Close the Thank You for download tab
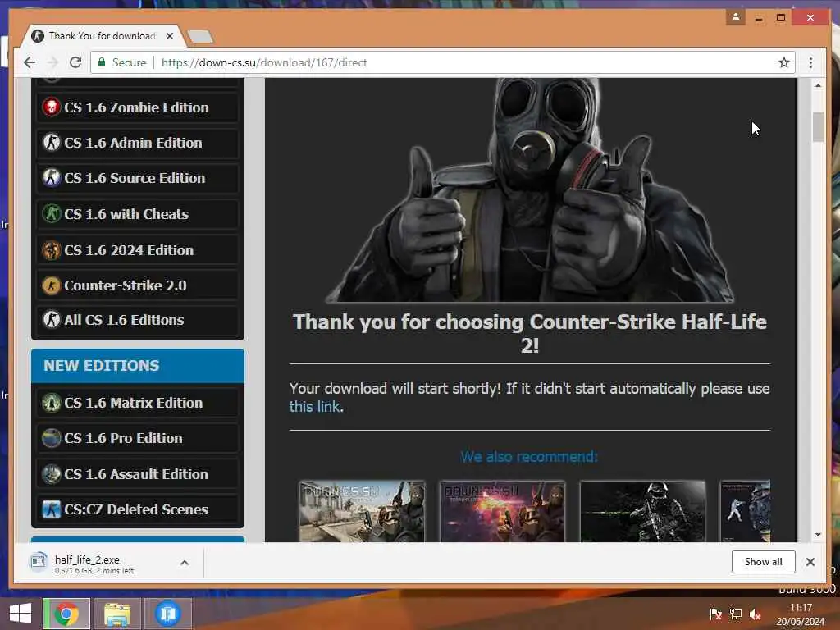The width and height of the screenshot is (840, 630). pyautogui.click(x=170, y=36)
